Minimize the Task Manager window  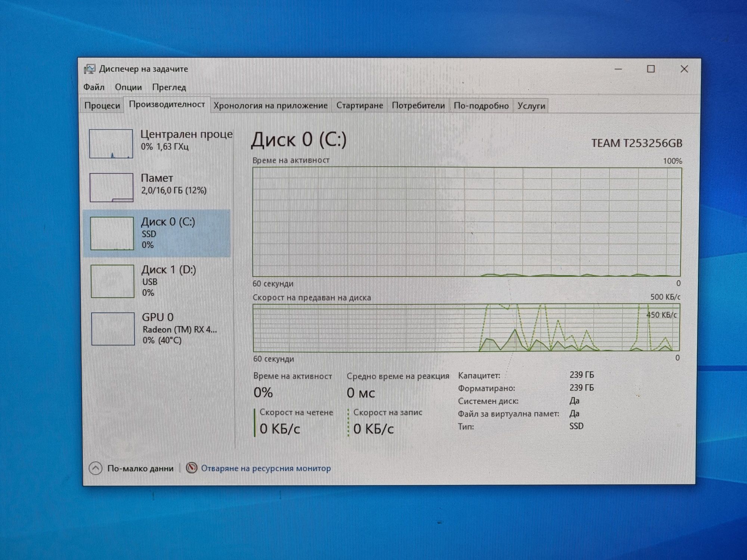(618, 69)
